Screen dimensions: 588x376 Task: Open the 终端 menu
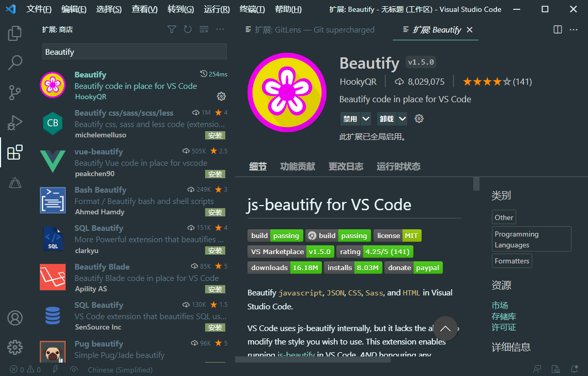pos(252,9)
